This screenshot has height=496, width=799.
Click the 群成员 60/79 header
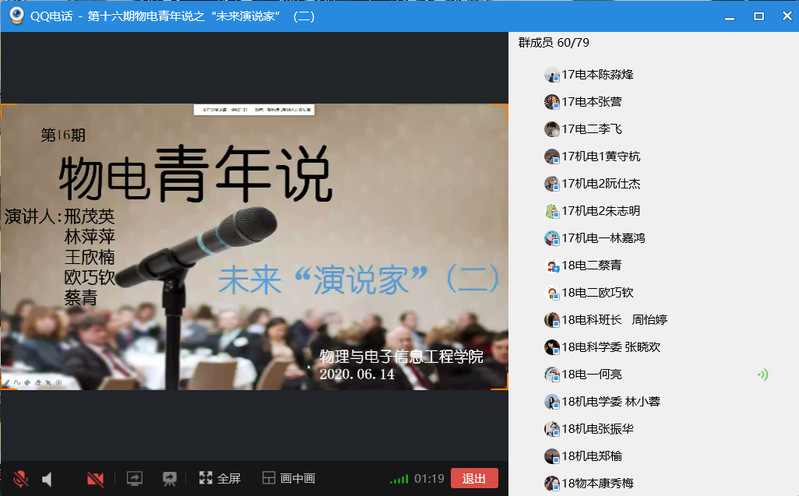tap(553, 42)
